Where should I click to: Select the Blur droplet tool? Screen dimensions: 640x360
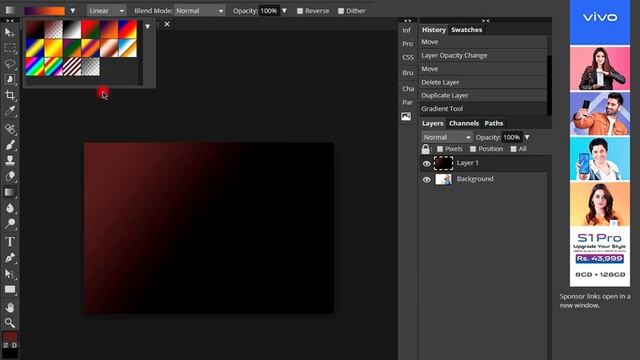point(9,208)
